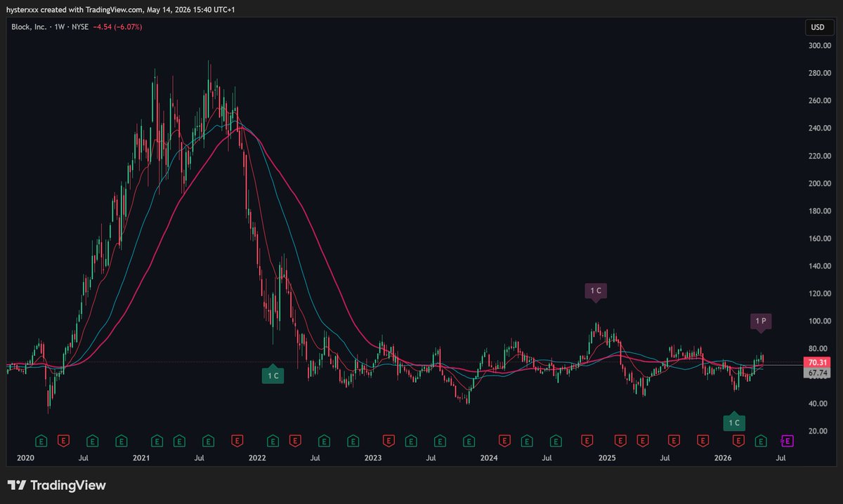Screen dimensions: 843x504
Task: Click the 20.00 price axis label
Action: coord(819,431)
